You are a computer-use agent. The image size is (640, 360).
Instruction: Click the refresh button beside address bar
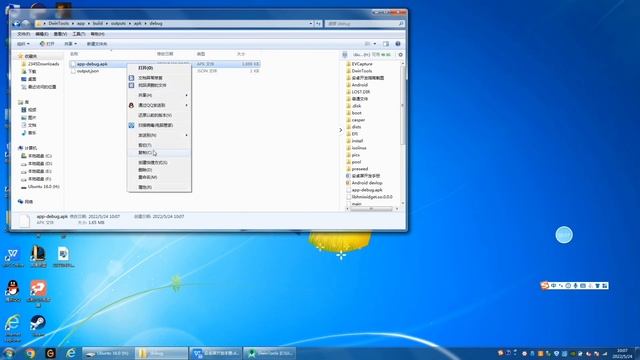318,24
